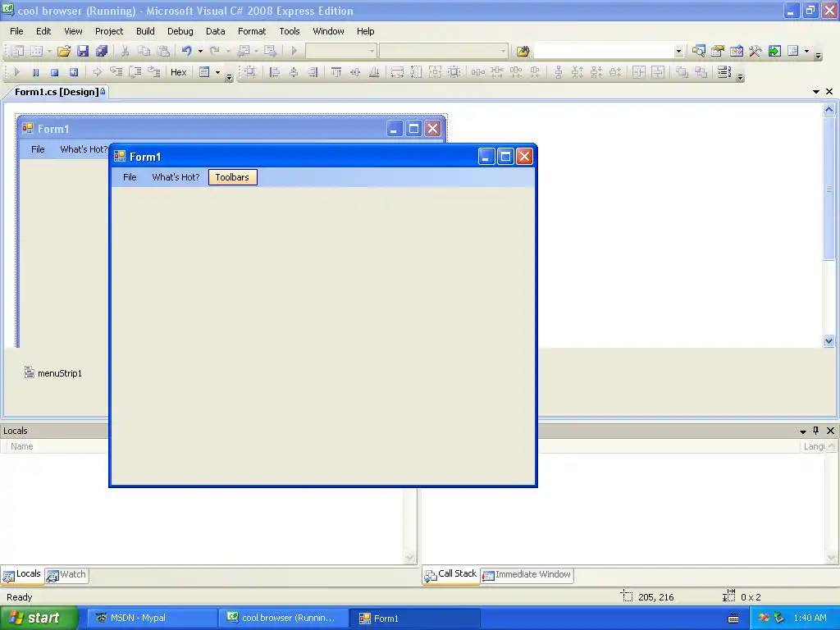
Task: Click the system tray clock showing 1:40 AM
Action: click(810, 618)
